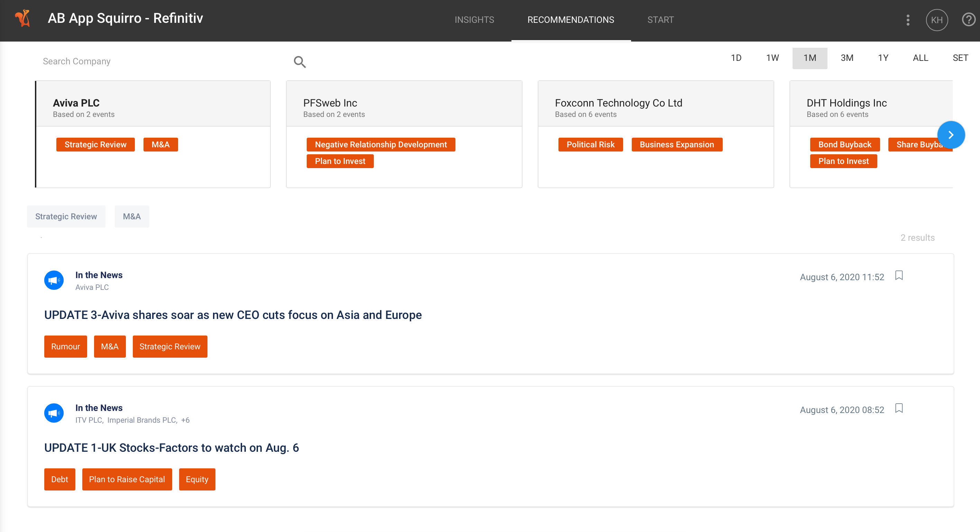This screenshot has height=532, width=980.
Task: Click the Rumour tag
Action: click(65, 347)
